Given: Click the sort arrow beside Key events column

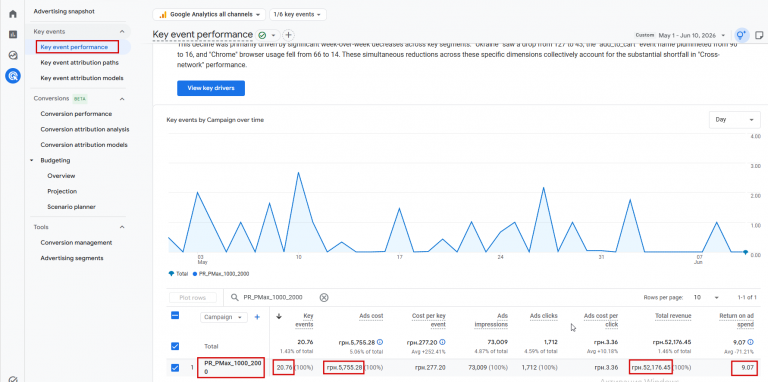Looking at the screenshot, I should pos(279,316).
